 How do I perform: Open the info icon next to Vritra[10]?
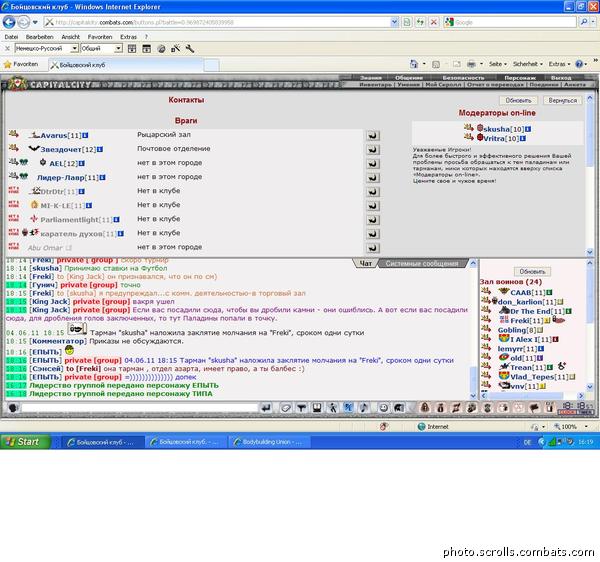[x=523, y=138]
